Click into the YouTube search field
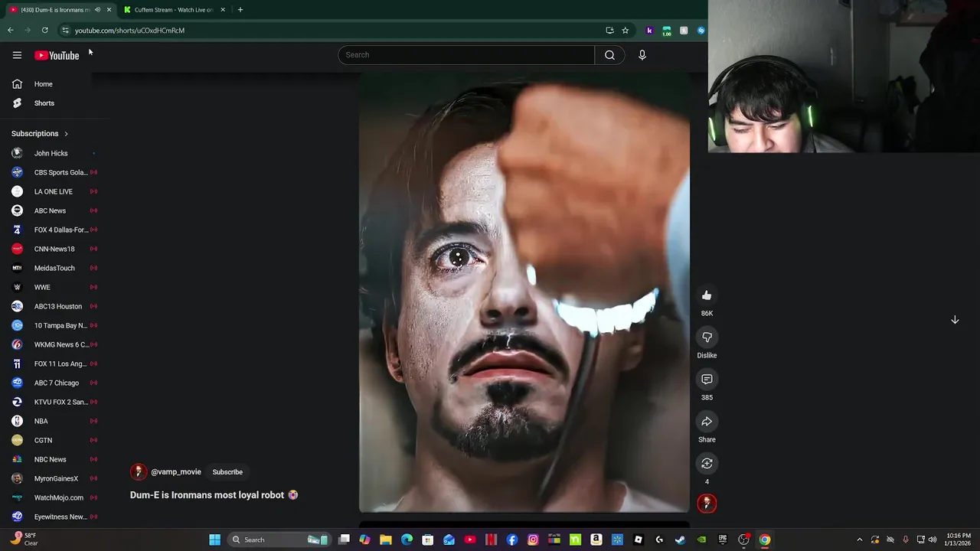 tap(466, 55)
